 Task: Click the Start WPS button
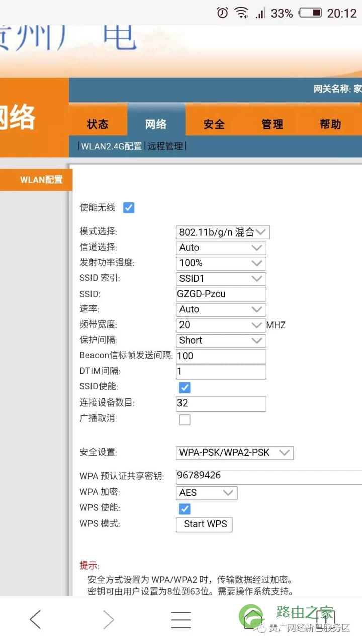204,524
